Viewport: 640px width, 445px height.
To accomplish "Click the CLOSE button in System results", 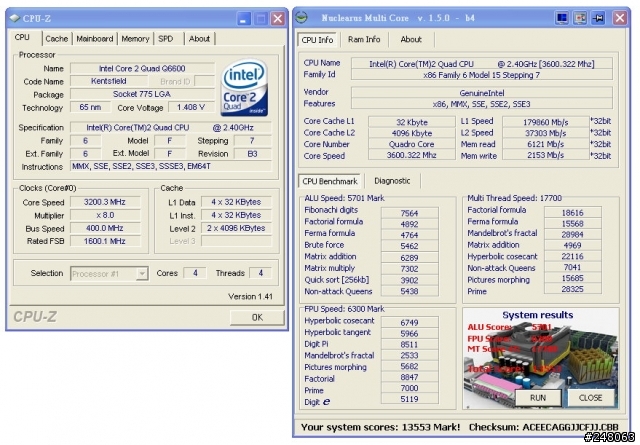I will click(590, 398).
